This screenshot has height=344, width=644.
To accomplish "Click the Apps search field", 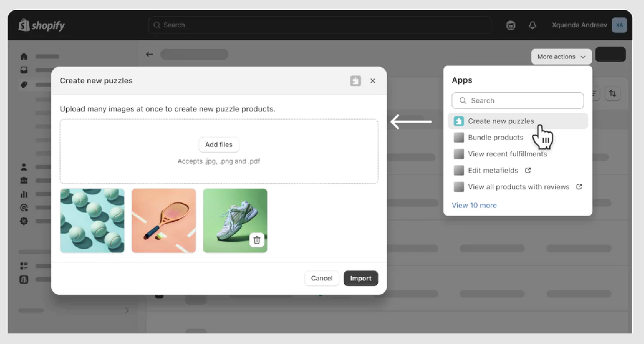I will point(517,100).
